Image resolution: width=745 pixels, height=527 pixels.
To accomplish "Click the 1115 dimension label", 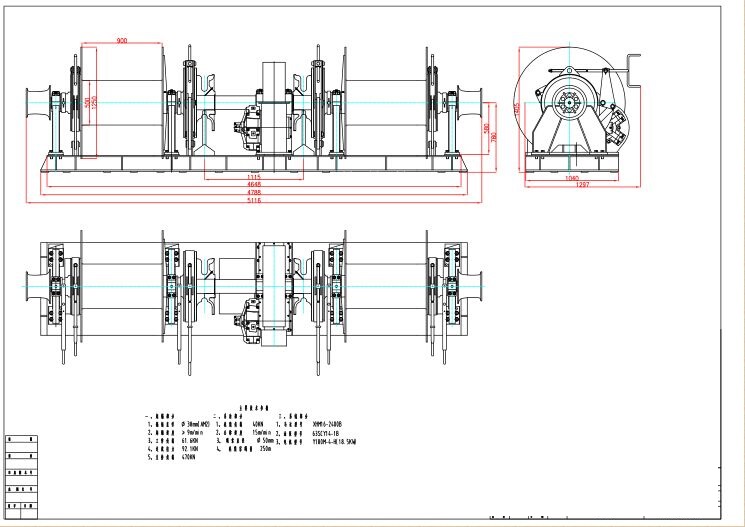I will click(x=254, y=177).
